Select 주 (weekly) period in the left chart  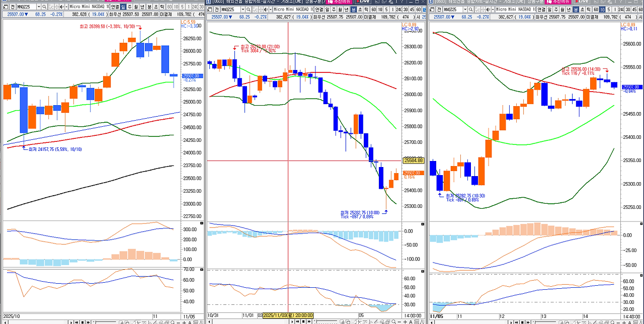tap(130, 7)
